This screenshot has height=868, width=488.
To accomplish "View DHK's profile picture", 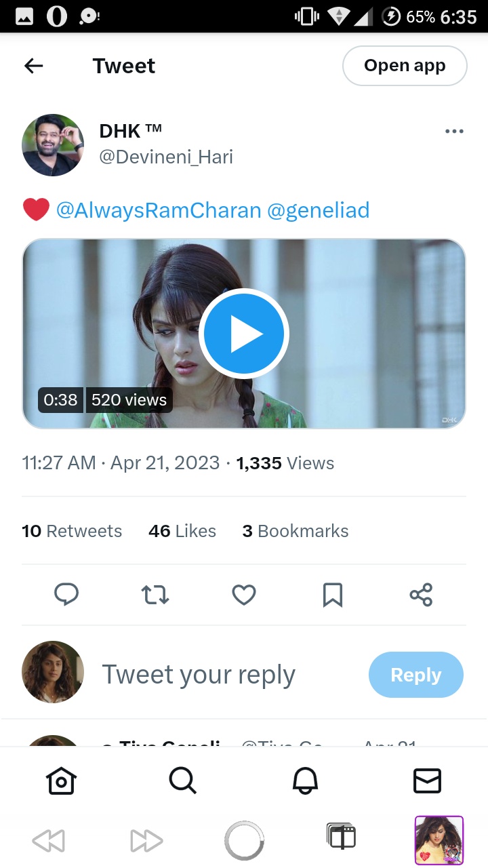I will pos(53,145).
